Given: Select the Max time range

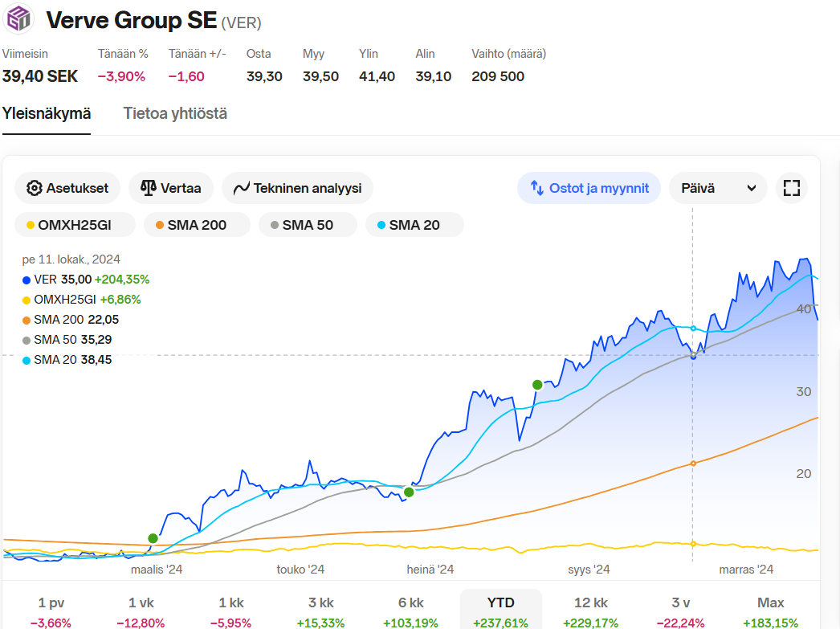Looking at the screenshot, I should [771, 611].
